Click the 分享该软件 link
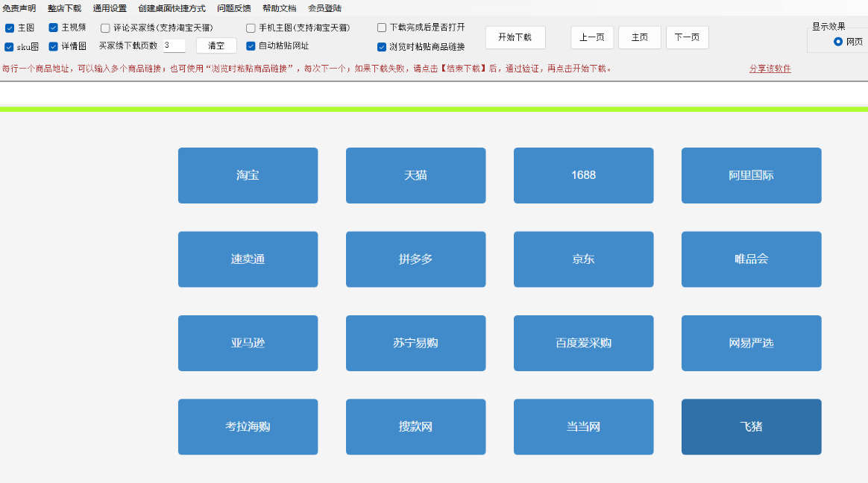The image size is (868, 483). 770,69
